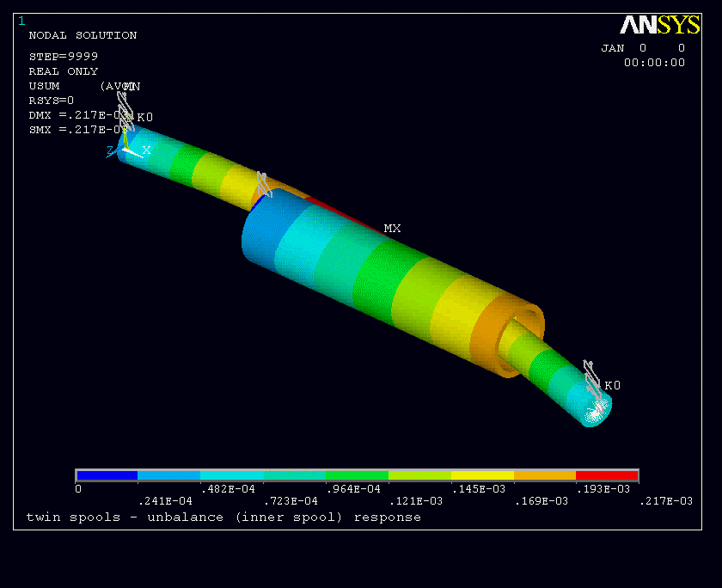Click the REAL ONLY text

tap(64, 71)
